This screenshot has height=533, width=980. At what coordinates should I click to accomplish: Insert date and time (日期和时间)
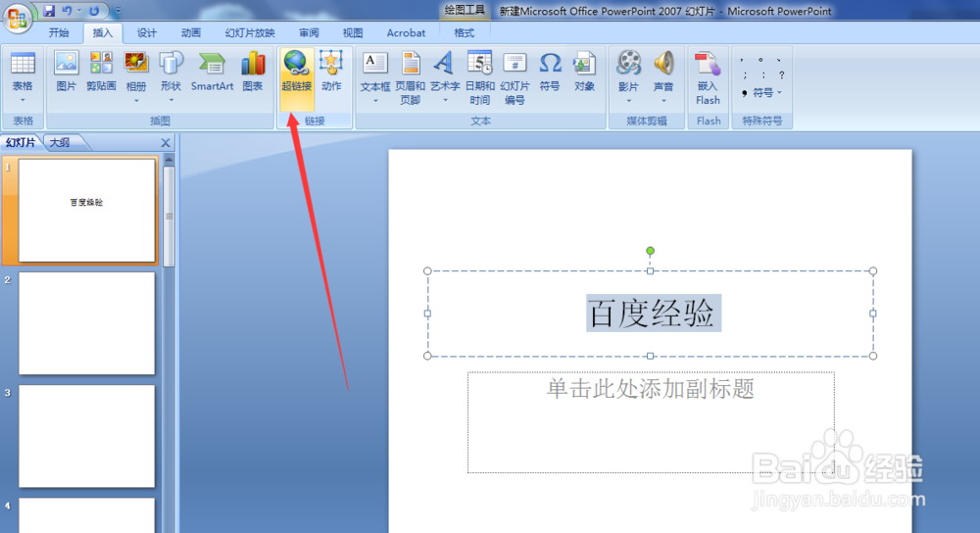tap(480, 78)
